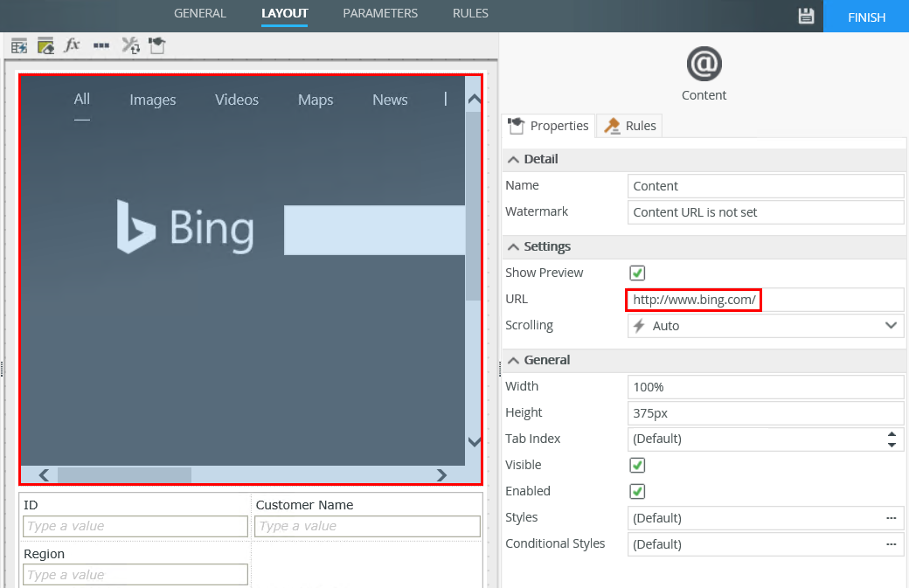Viewport: 909px width, 588px height.
Task: Click the Name field containing Content
Action: [766, 186]
